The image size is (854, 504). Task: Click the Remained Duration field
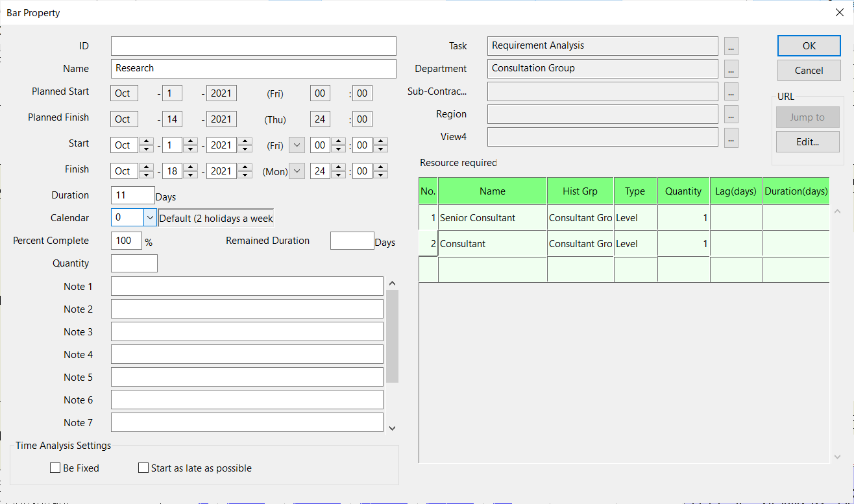tap(352, 241)
